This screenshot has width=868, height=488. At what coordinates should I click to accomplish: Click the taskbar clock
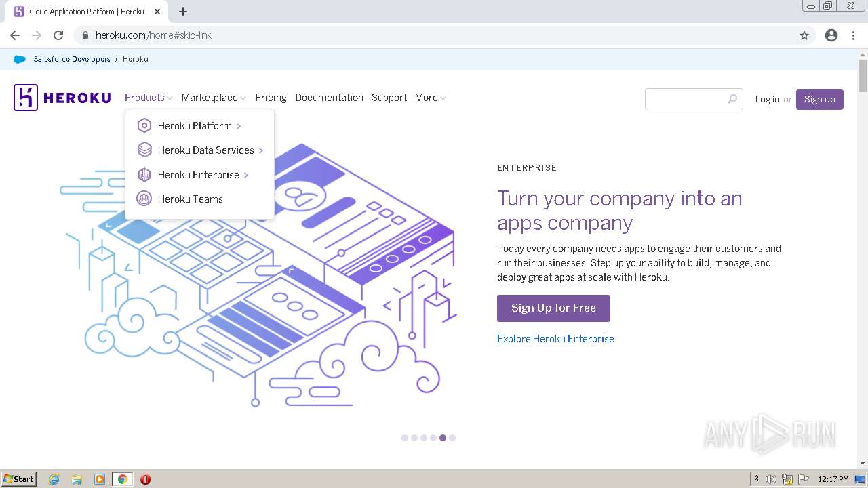[x=833, y=479]
